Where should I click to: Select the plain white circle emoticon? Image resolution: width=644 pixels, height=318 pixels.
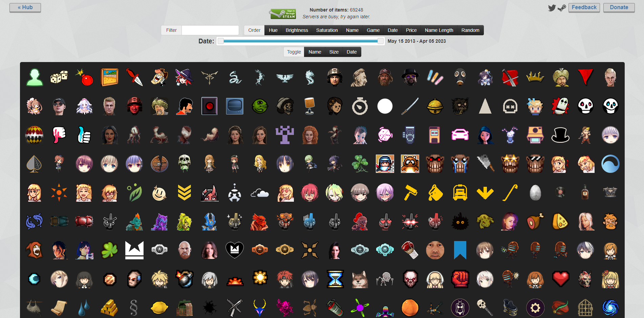[x=385, y=106]
